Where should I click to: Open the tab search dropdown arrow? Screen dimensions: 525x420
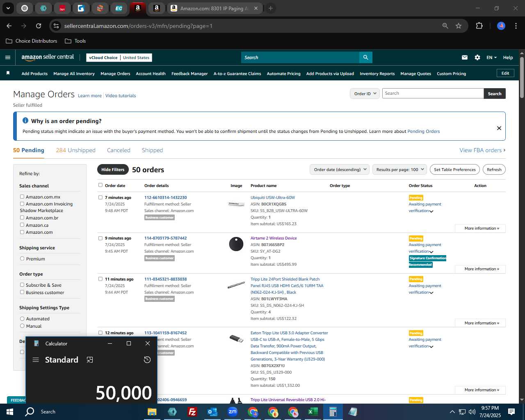[8, 8]
